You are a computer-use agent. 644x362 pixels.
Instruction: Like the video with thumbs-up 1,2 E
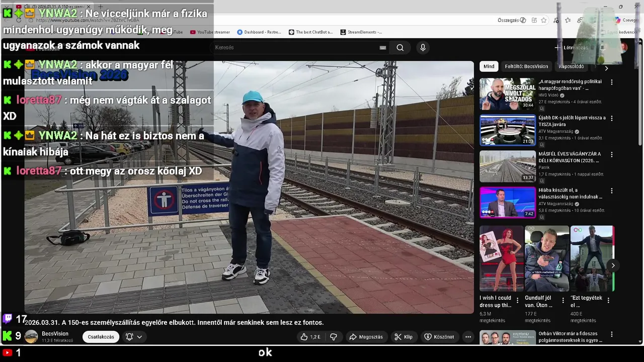[310, 337]
